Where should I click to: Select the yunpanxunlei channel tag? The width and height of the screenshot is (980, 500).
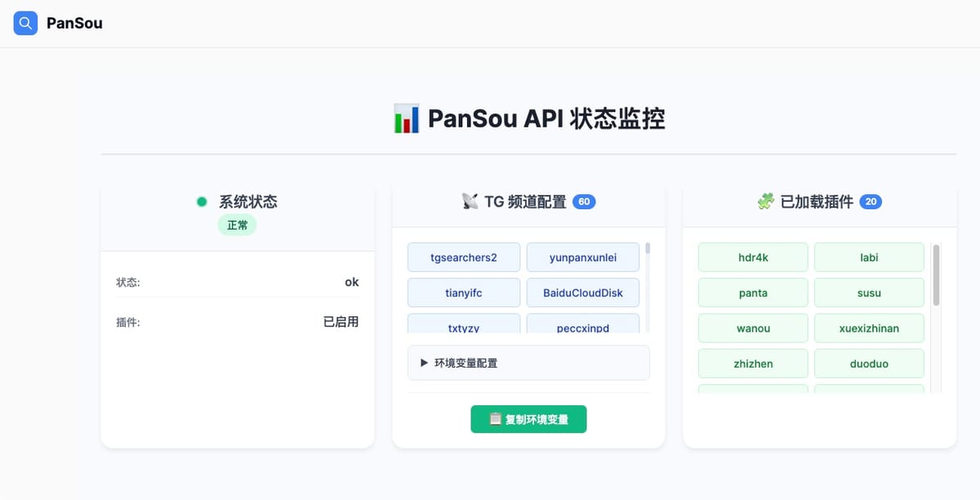(x=582, y=257)
